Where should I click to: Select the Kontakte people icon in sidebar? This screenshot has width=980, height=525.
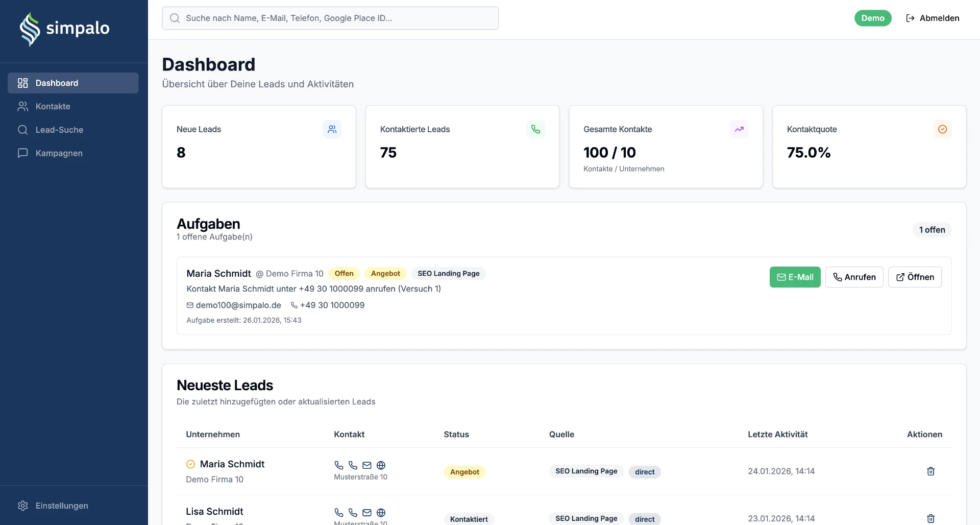23,106
